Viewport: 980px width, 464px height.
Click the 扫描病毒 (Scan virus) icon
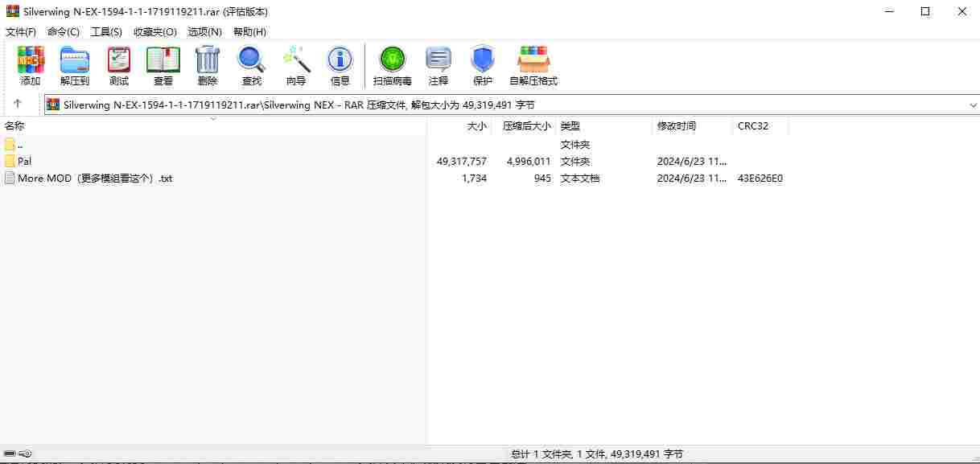pos(393,60)
